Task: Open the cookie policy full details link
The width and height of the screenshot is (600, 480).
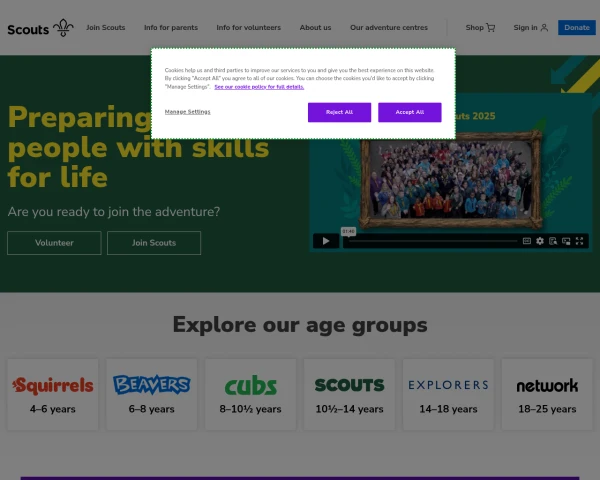Action: [259, 87]
